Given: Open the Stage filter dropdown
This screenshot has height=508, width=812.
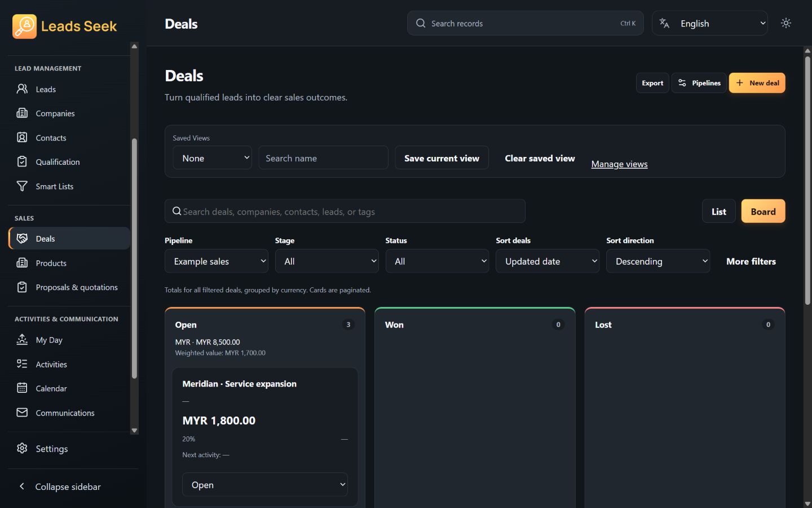Looking at the screenshot, I should [326, 261].
